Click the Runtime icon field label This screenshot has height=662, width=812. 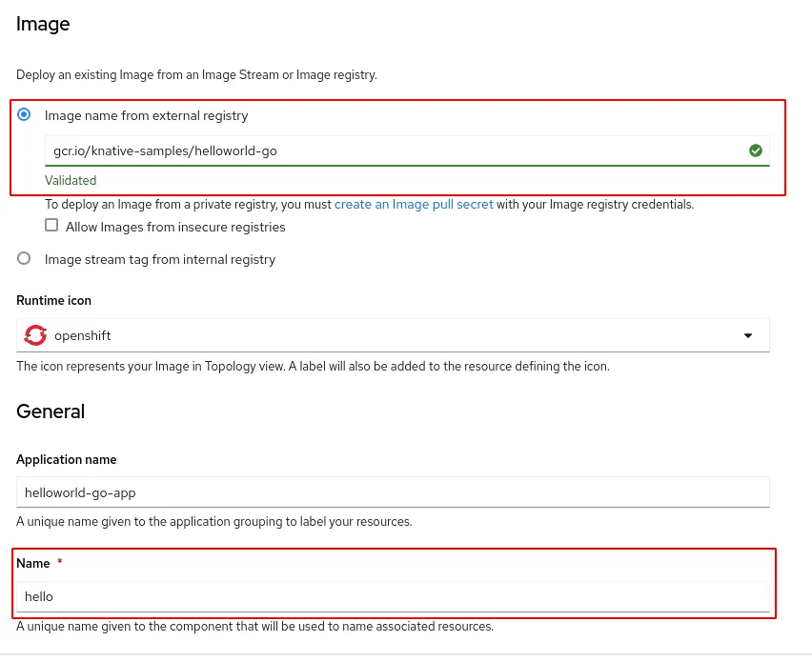click(54, 300)
